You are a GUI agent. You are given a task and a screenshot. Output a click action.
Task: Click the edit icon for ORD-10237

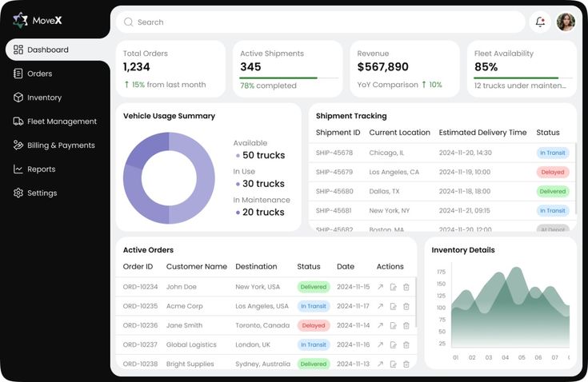393,344
